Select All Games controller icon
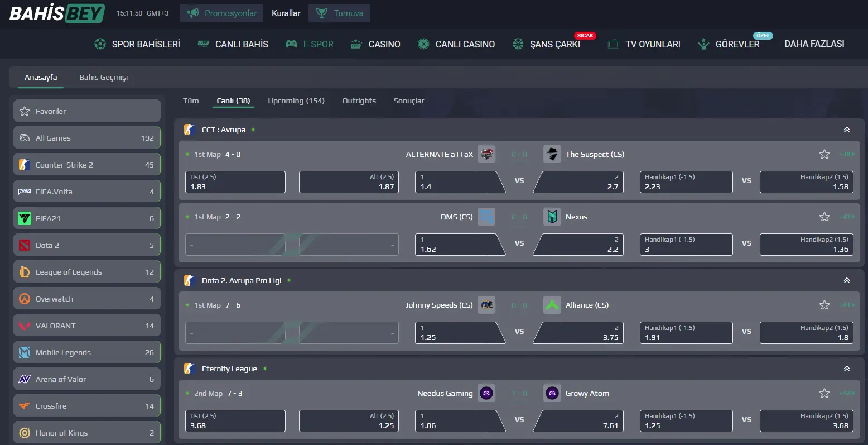Screen dimensions: 868x445 tap(25, 138)
